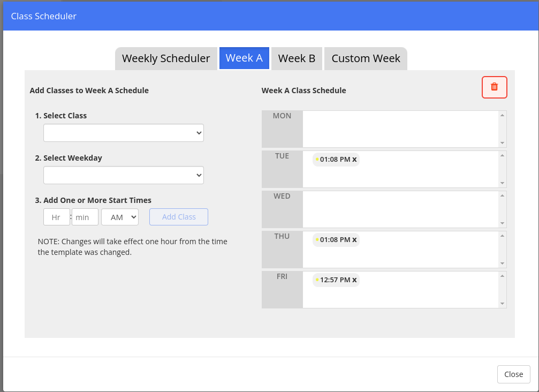
Task: Click the Thursday 01:08 PM class time
Action: click(x=335, y=240)
